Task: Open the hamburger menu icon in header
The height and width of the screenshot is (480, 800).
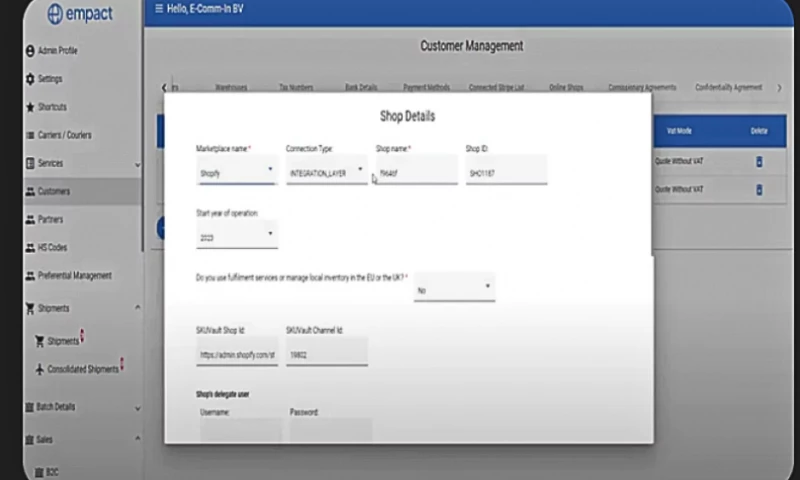Action: pyautogui.click(x=159, y=9)
